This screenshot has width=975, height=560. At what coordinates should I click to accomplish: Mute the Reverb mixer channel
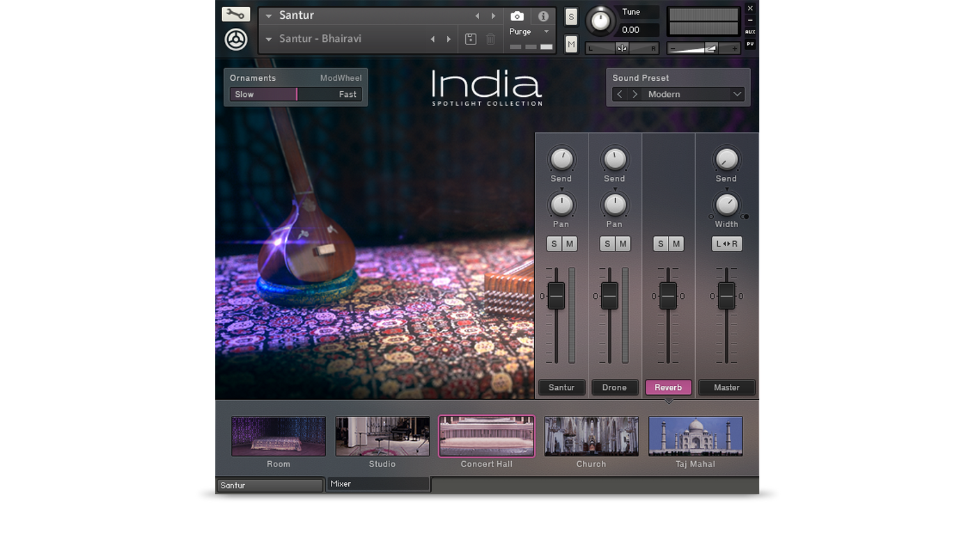pos(676,244)
